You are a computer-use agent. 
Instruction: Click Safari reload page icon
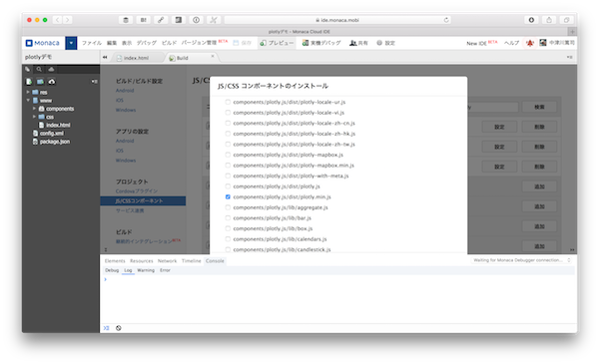pyautogui.click(x=446, y=20)
